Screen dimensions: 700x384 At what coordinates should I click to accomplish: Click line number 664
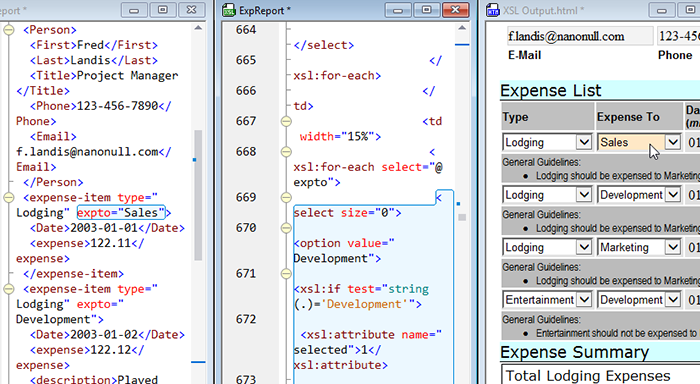[x=246, y=30]
